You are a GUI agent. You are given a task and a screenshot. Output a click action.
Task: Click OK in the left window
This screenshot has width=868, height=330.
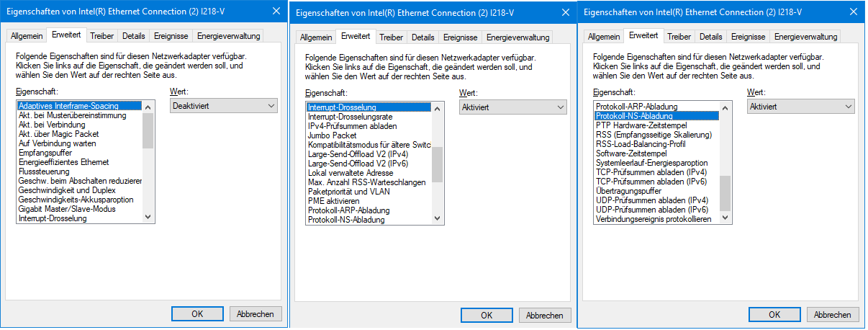click(197, 313)
